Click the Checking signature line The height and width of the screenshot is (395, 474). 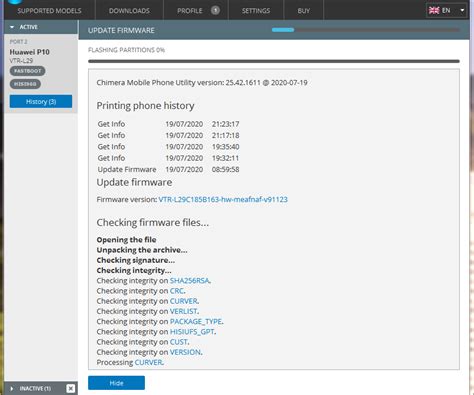pos(136,260)
